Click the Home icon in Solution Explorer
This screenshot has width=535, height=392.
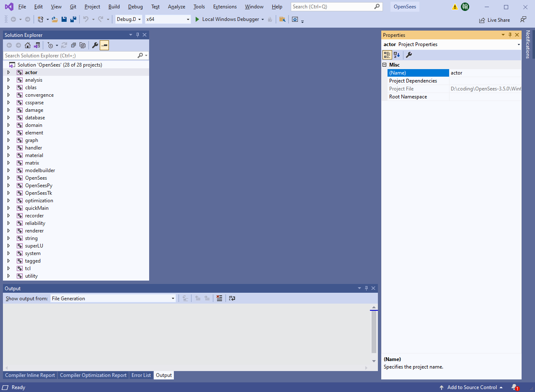click(x=28, y=45)
